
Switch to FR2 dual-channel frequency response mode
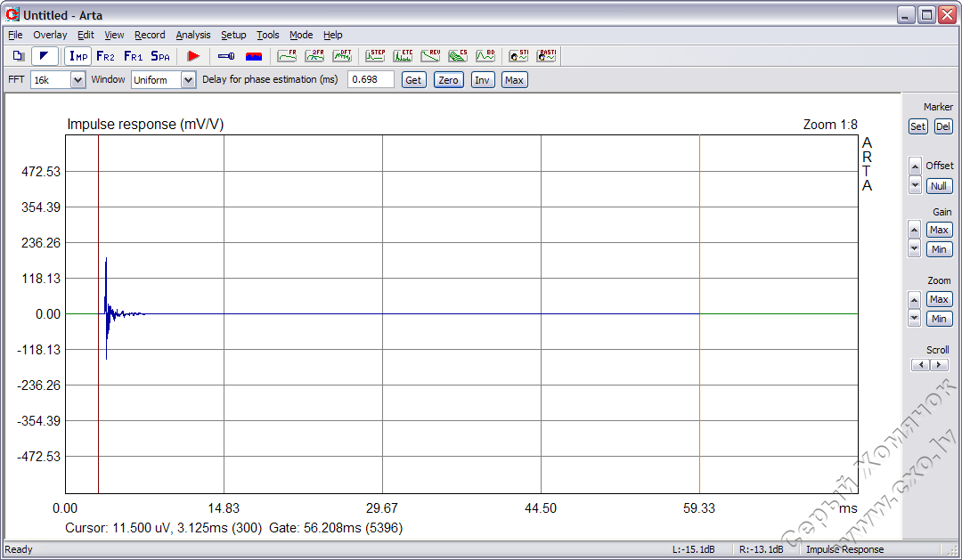click(x=105, y=56)
